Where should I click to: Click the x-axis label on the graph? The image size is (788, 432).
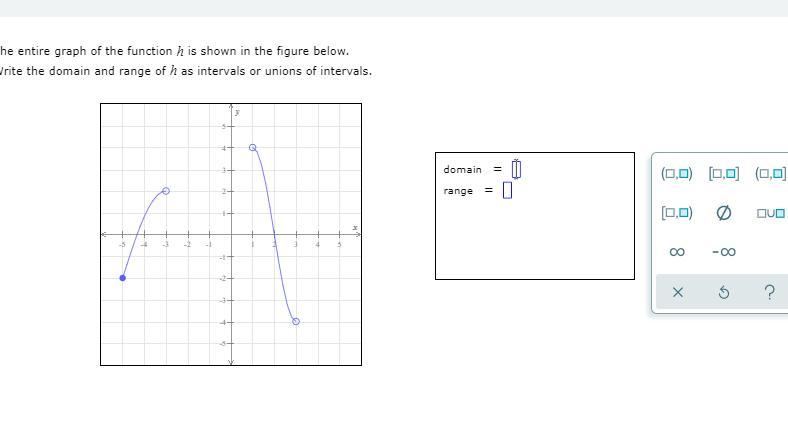(x=354, y=227)
